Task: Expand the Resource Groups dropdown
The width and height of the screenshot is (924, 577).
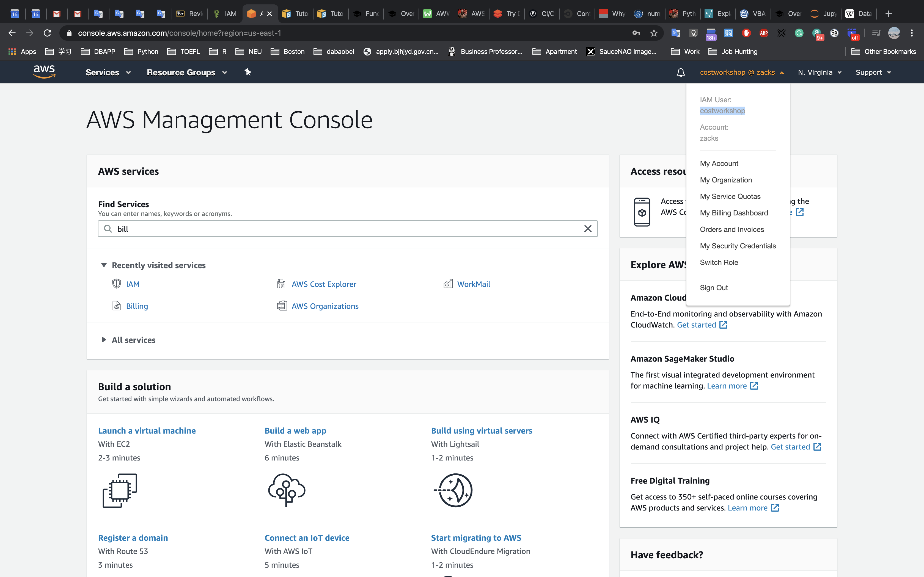Action: [x=187, y=72]
